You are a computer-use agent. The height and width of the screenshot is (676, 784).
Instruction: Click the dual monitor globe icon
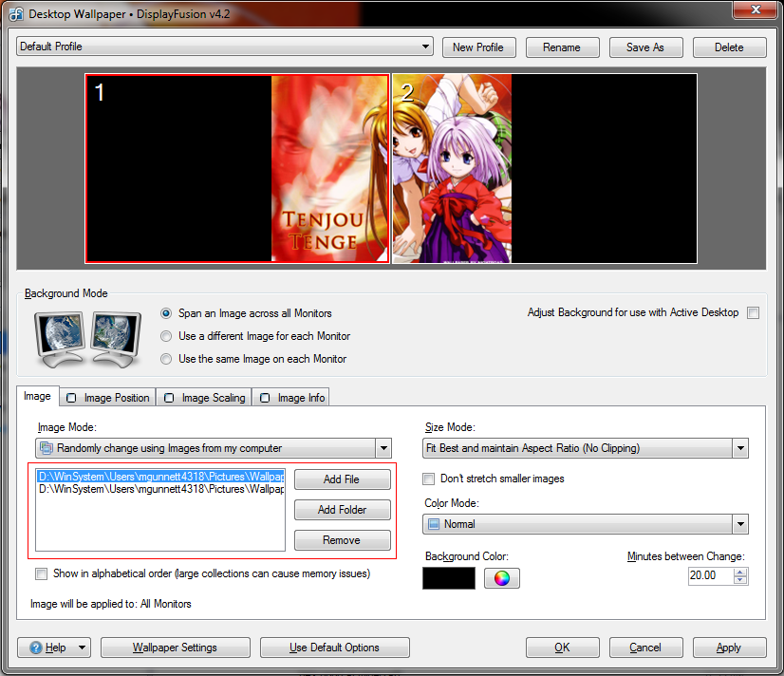[x=86, y=337]
